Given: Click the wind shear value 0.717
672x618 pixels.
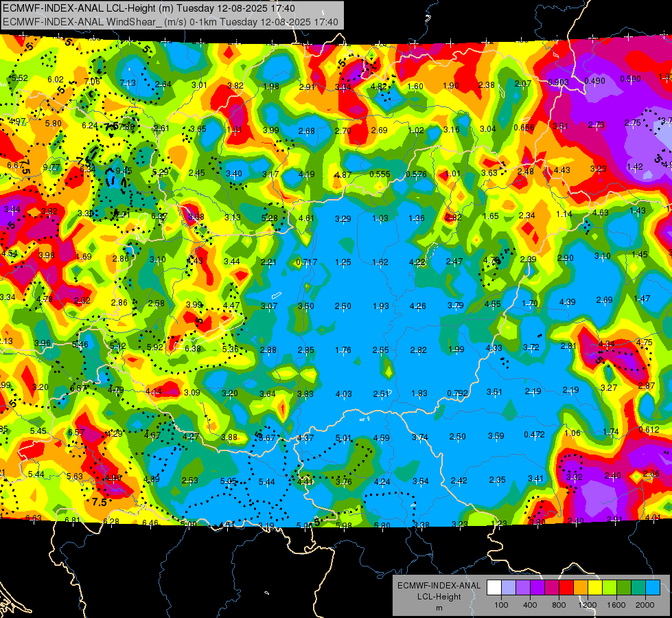Looking at the screenshot, I should click(x=307, y=262).
